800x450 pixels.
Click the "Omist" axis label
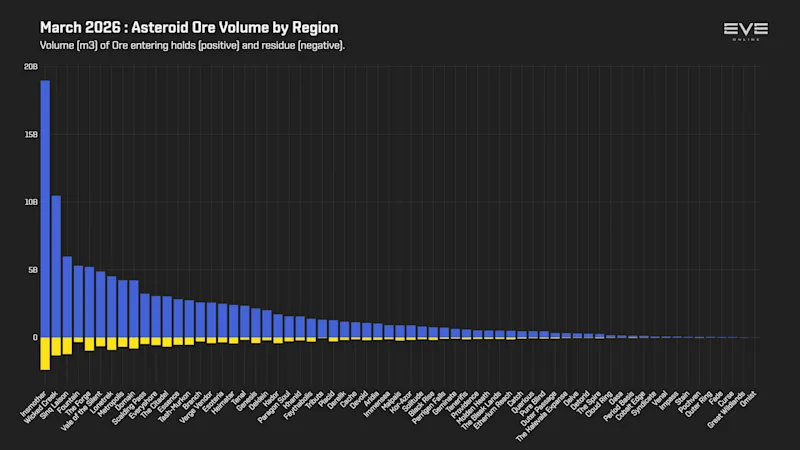[x=748, y=399]
